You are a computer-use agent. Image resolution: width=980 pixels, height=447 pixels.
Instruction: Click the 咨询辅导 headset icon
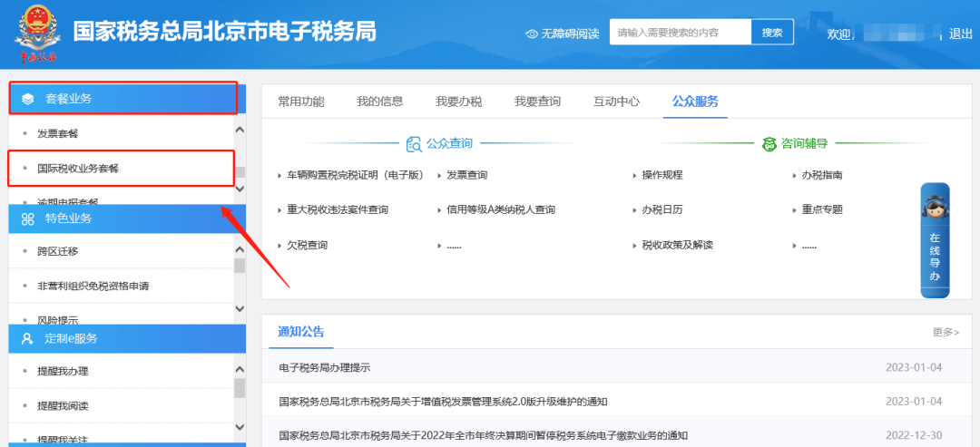click(x=769, y=143)
